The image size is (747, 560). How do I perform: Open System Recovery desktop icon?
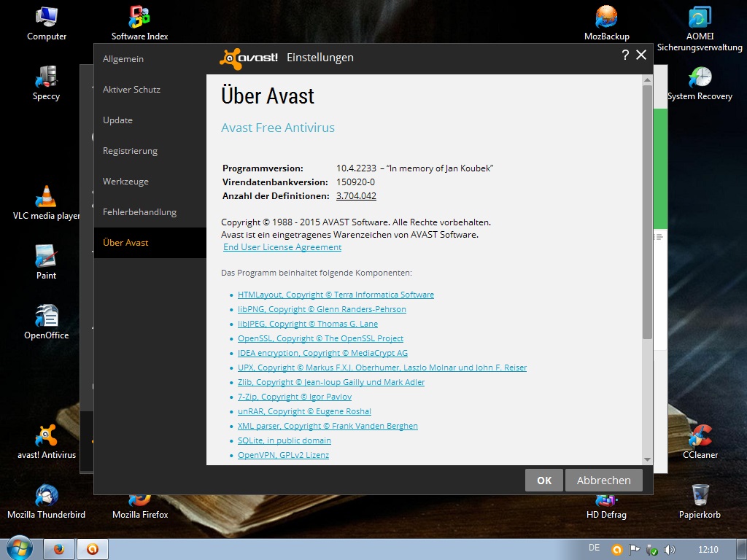click(700, 83)
